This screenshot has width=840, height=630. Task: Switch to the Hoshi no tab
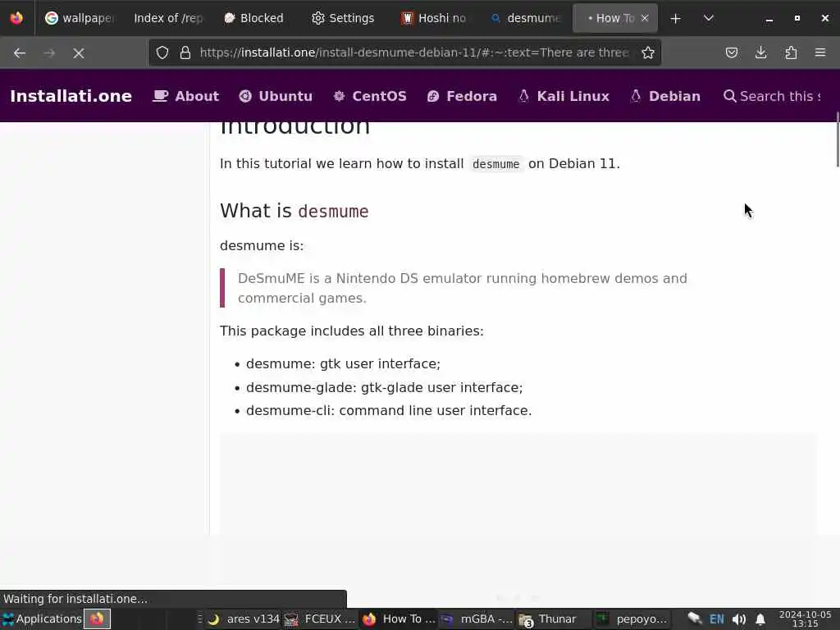coord(433,18)
